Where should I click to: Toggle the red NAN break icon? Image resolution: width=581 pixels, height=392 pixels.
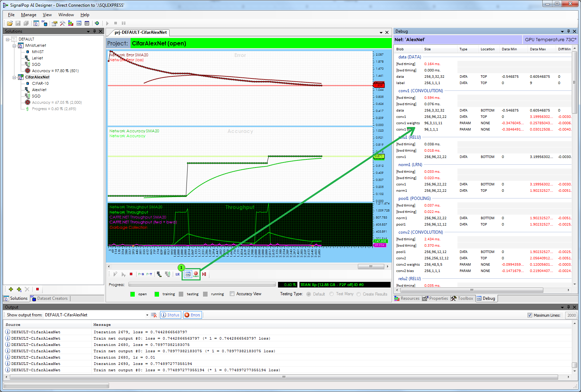pyautogui.click(x=196, y=274)
